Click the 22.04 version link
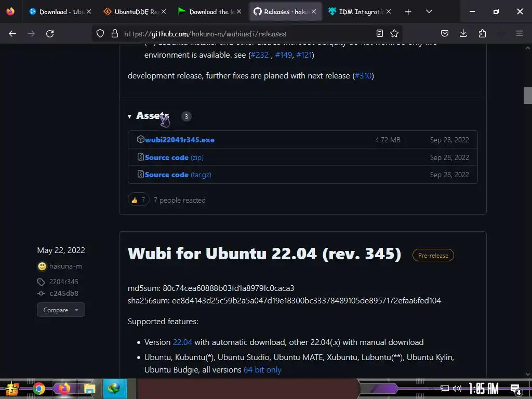Screen dimensions: 532x399 coord(182,342)
